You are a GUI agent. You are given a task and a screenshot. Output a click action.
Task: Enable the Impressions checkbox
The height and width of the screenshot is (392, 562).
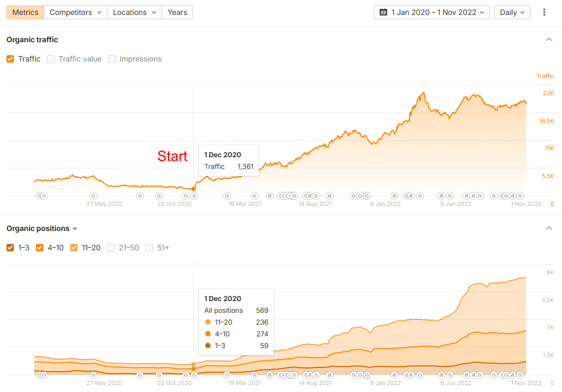pyautogui.click(x=112, y=59)
